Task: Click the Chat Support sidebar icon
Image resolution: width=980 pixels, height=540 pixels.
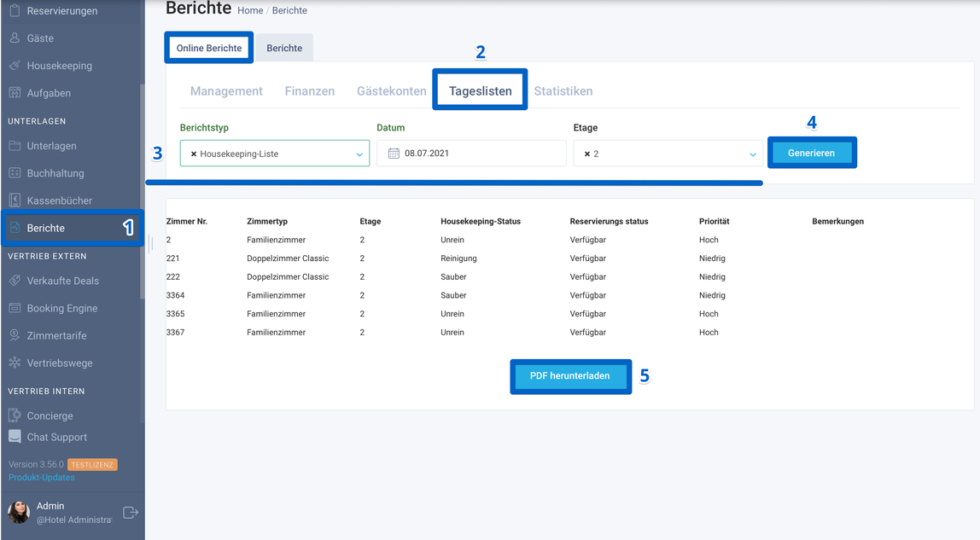Action: pos(15,437)
